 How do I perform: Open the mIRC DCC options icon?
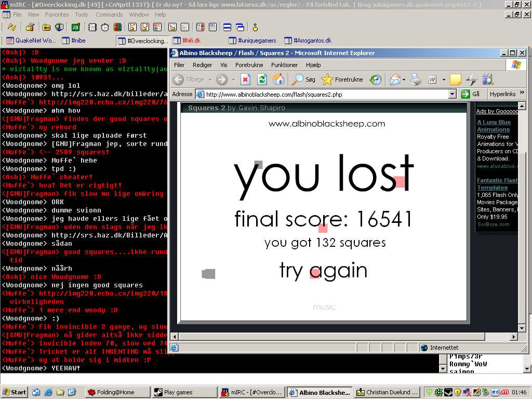[157, 27]
